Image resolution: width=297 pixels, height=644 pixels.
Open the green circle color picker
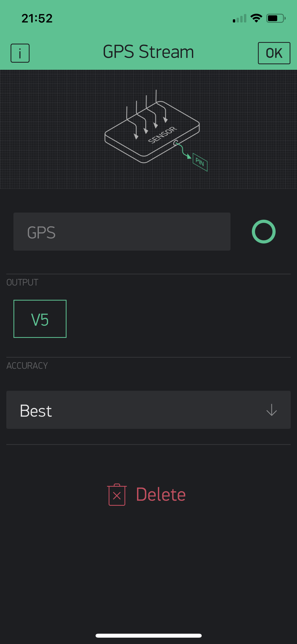(x=263, y=232)
